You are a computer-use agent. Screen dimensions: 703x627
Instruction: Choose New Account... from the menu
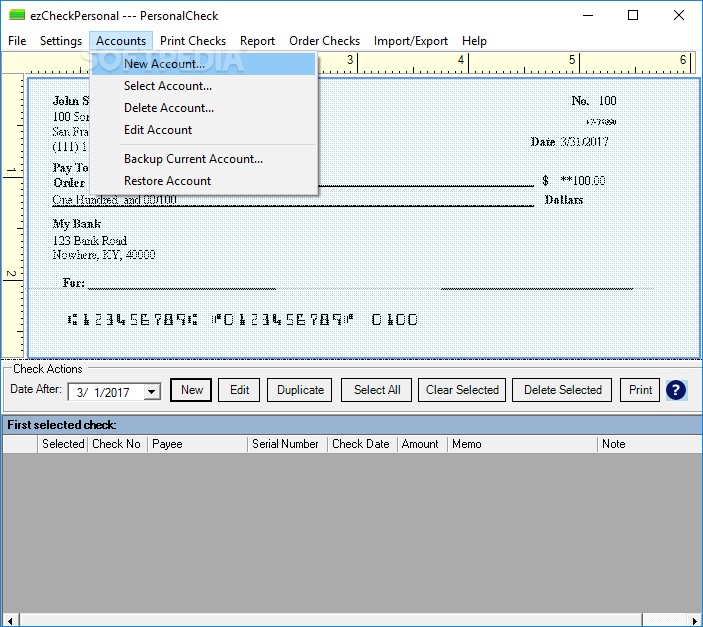pos(204,64)
